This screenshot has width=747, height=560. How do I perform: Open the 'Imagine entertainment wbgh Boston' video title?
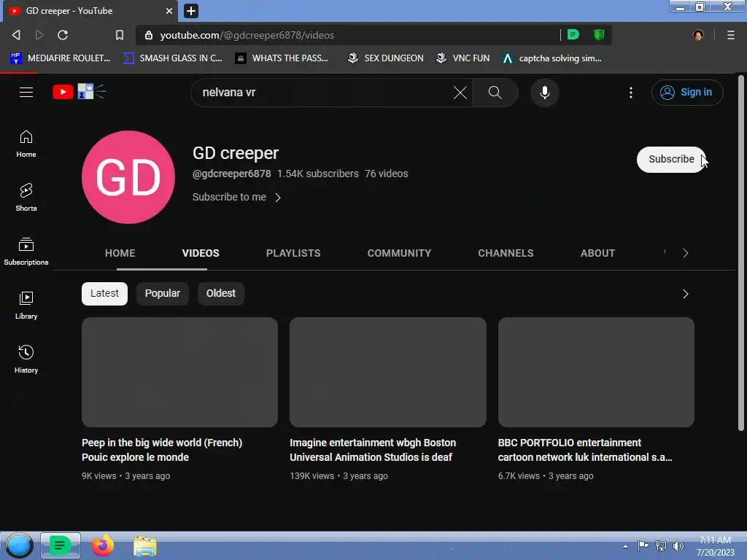pyautogui.click(x=373, y=449)
